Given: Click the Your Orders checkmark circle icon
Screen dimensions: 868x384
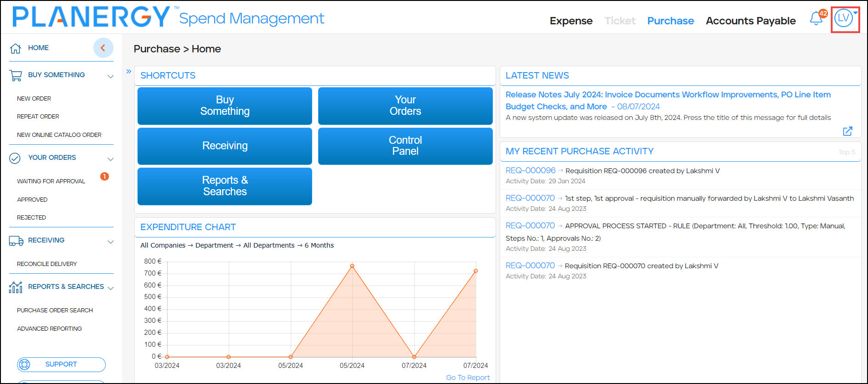Looking at the screenshot, I should [15, 158].
